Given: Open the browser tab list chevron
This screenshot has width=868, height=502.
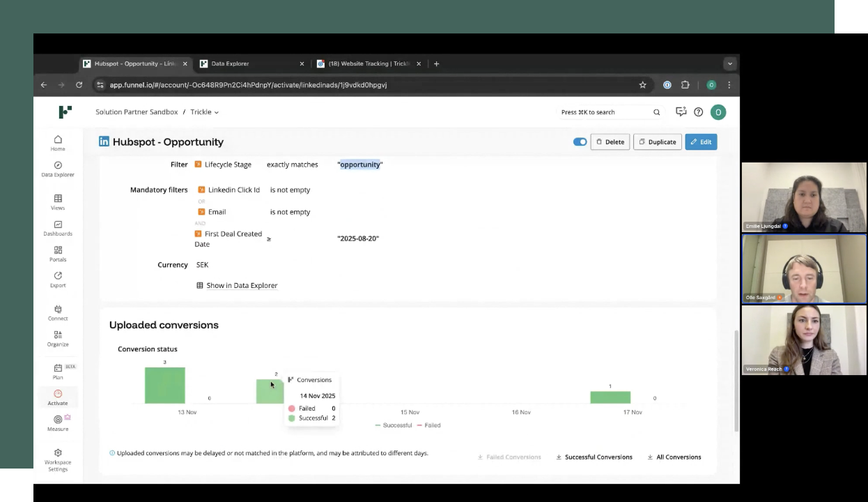Looking at the screenshot, I should click(729, 63).
